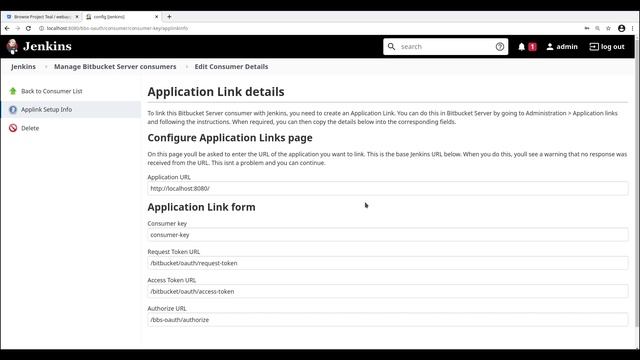Screen dimensions: 640x360
Task: Focus the Jenkins search box
Action: [445, 47]
